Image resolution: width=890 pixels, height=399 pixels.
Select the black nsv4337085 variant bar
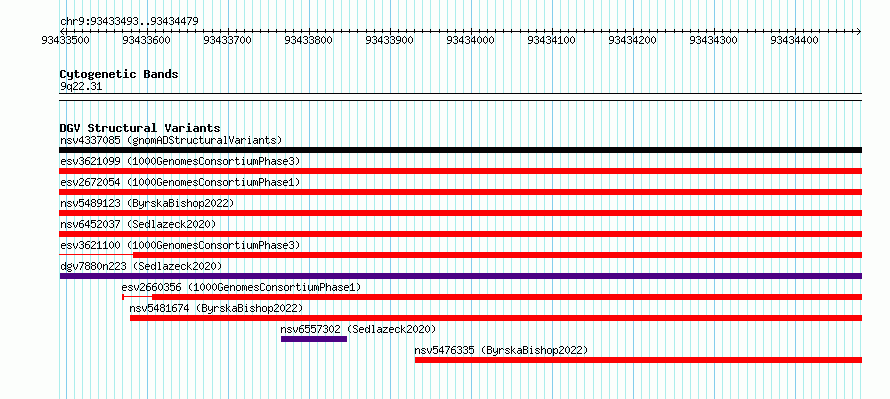(461, 150)
